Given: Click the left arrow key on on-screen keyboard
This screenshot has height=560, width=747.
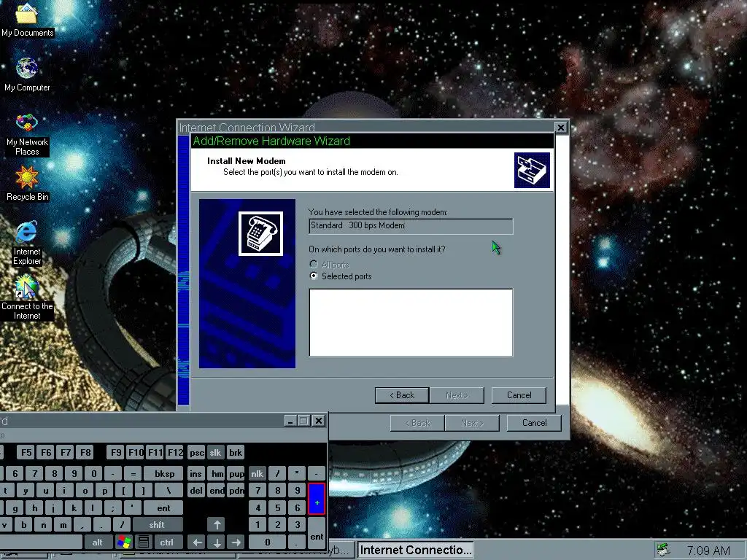Looking at the screenshot, I should tap(197, 542).
